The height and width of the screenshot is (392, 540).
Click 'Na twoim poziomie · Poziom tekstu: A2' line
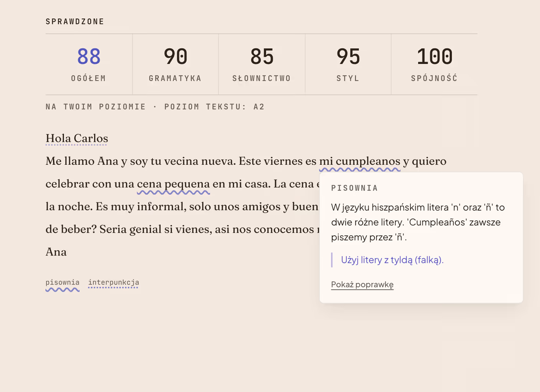[155, 107]
